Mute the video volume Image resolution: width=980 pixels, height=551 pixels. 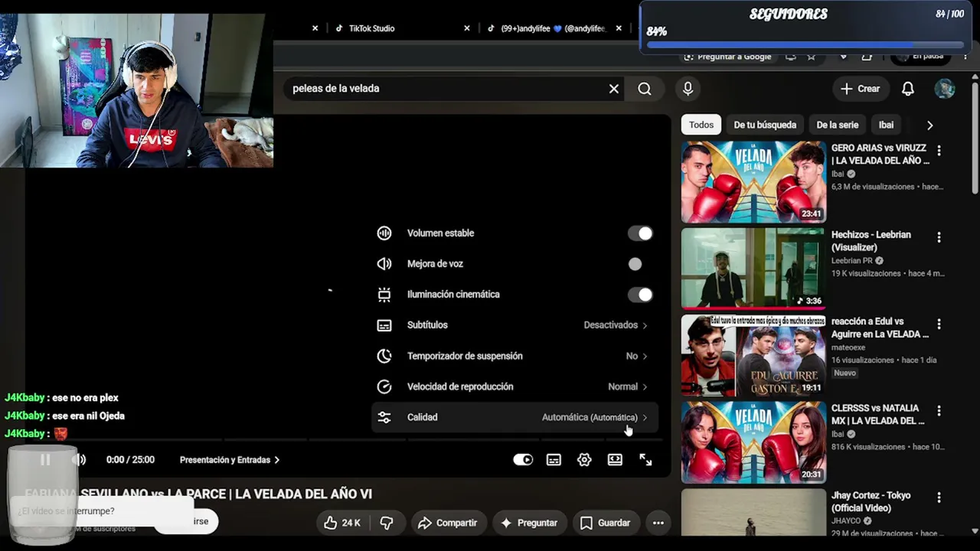[x=79, y=460]
